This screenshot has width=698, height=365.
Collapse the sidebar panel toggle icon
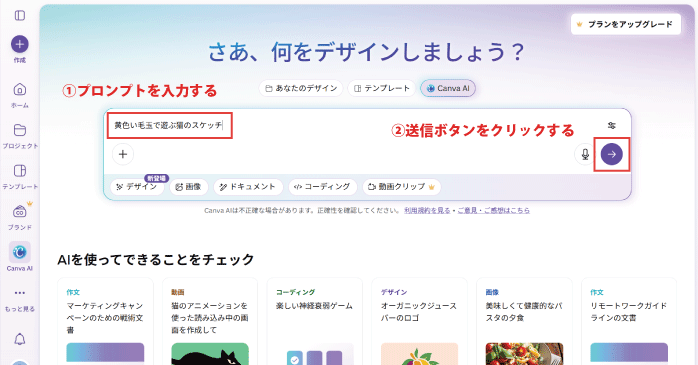pyautogui.click(x=20, y=16)
